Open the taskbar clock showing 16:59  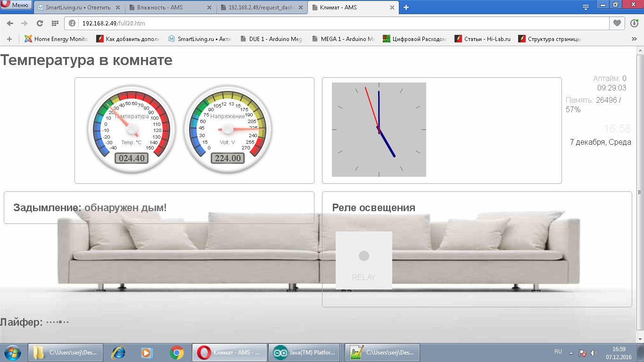[619, 353]
